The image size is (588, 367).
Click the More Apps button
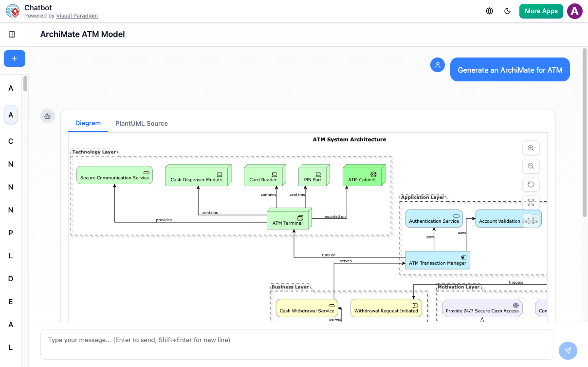[541, 11]
